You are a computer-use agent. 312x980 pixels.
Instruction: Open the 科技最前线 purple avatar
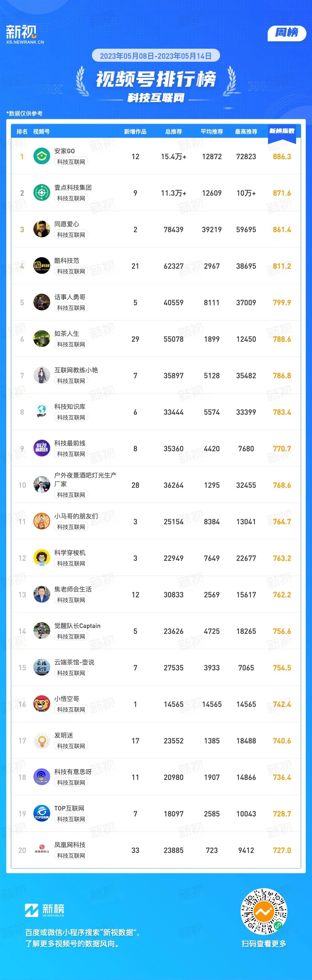[42, 448]
